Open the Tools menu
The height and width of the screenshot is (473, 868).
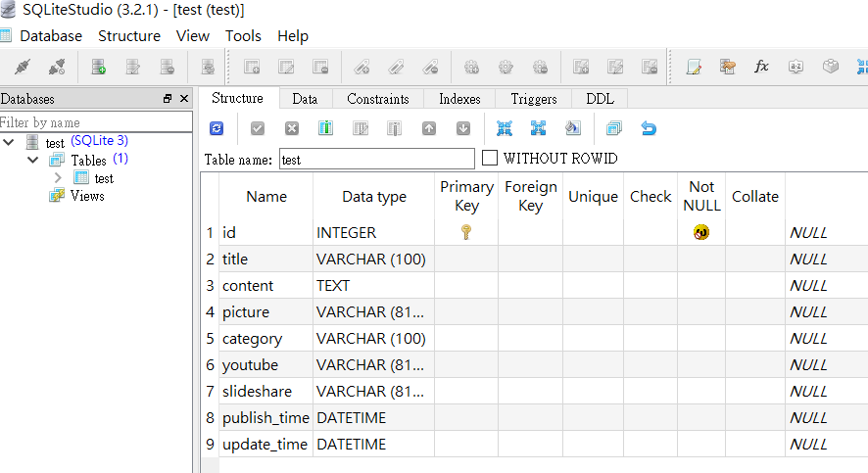[x=243, y=36]
